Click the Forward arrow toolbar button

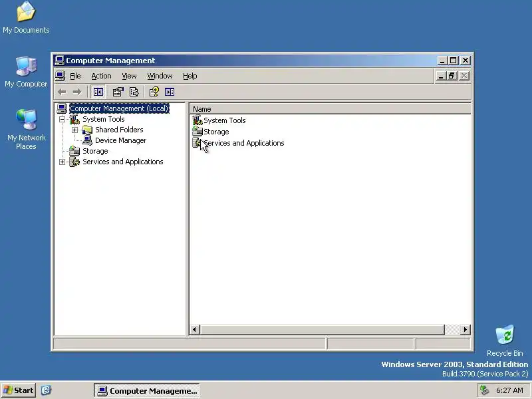[77, 92]
